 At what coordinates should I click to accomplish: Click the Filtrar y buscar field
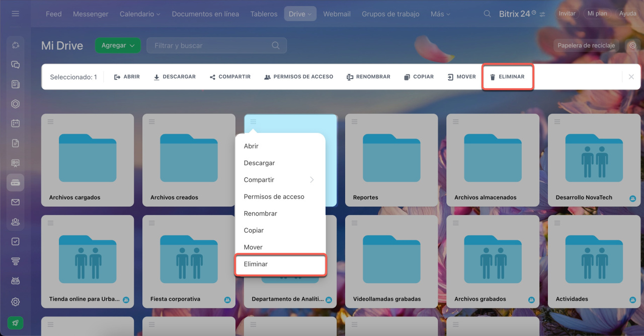point(217,45)
